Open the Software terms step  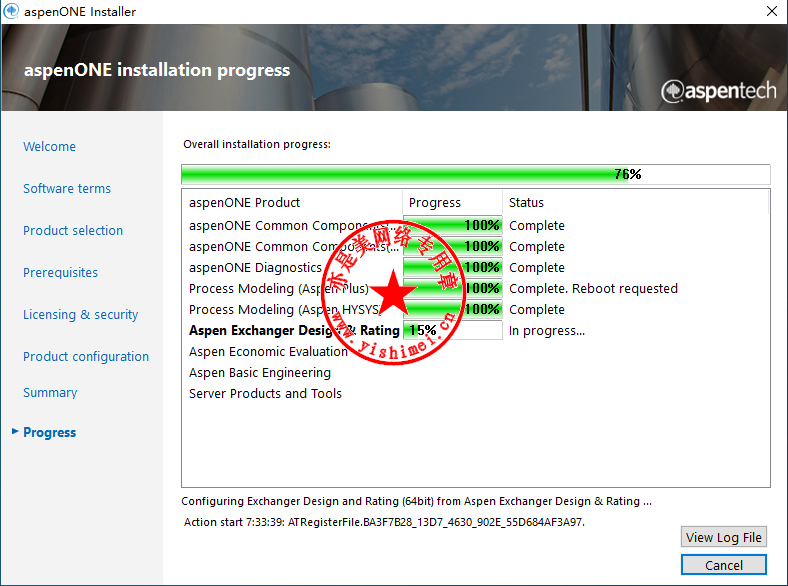tap(67, 188)
